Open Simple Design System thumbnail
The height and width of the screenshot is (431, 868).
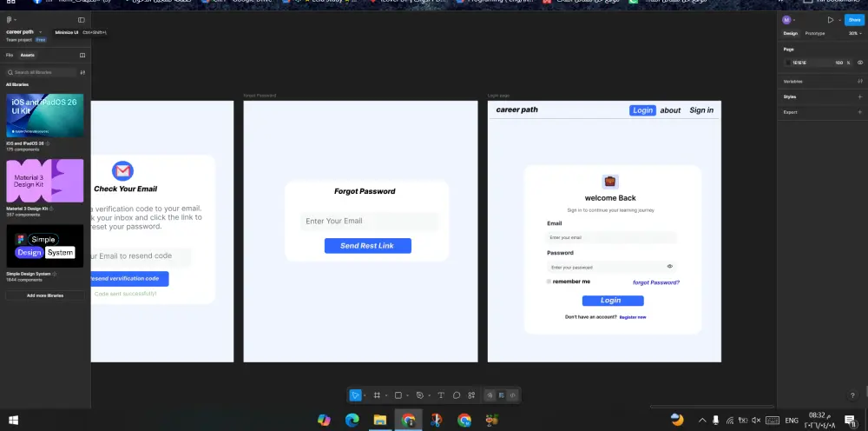click(45, 246)
